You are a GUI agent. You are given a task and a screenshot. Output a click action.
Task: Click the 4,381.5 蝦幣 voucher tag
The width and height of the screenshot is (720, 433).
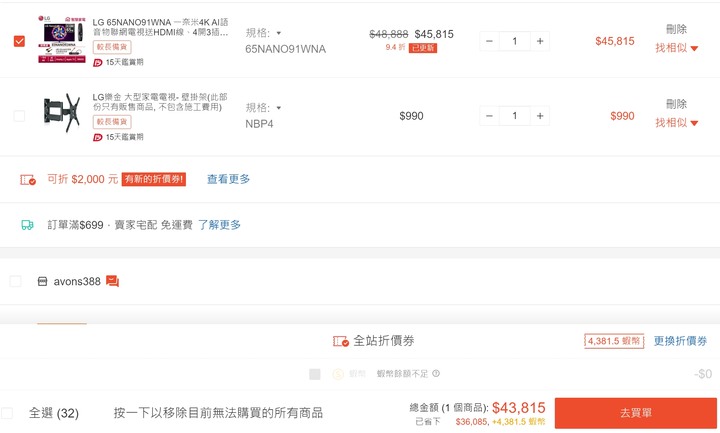[614, 341]
